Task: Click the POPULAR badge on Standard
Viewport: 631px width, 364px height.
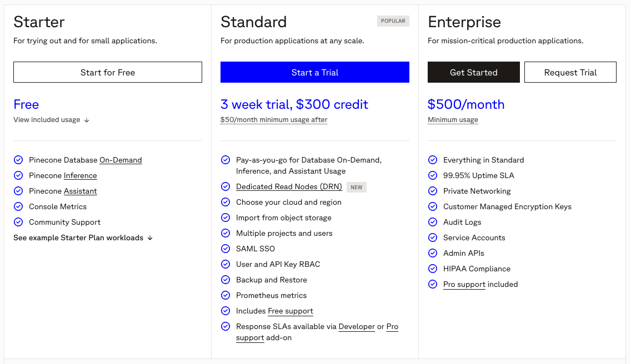Action: tap(393, 21)
